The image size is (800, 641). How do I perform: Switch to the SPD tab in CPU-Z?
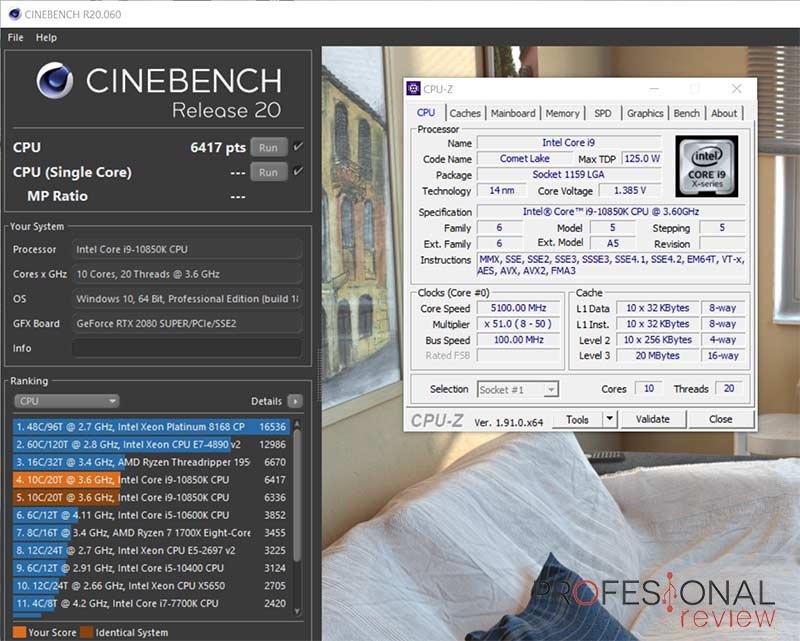click(603, 113)
